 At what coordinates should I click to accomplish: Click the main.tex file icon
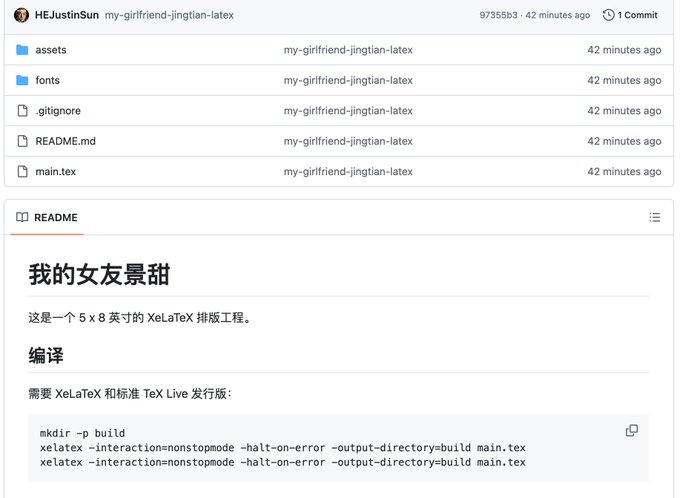[22, 171]
